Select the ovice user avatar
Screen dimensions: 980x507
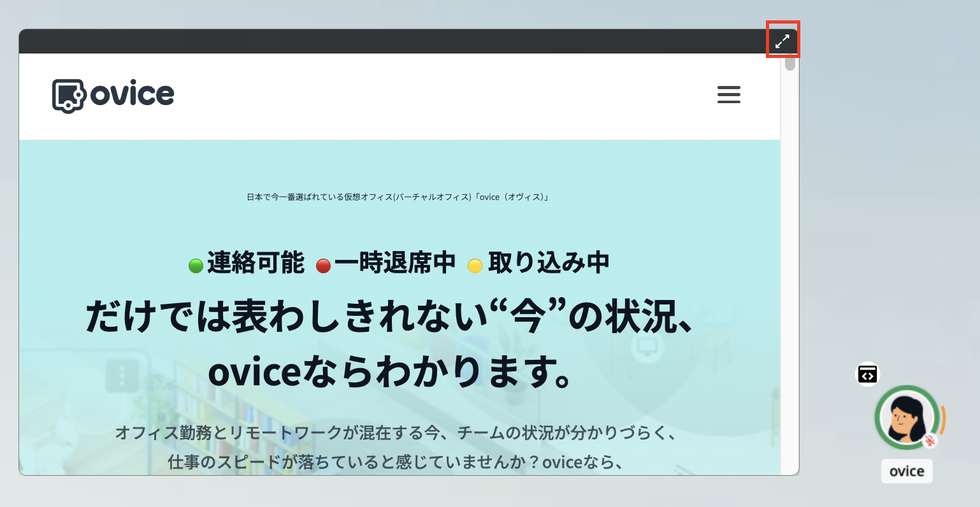coord(907,417)
